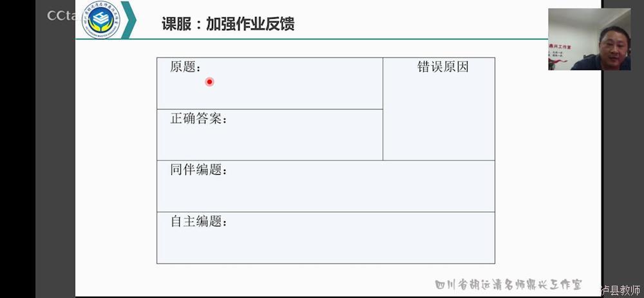This screenshot has width=644, height=298.
Task: Click the 泸县教师 caption in the corner
Action: click(x=620, y=290)
